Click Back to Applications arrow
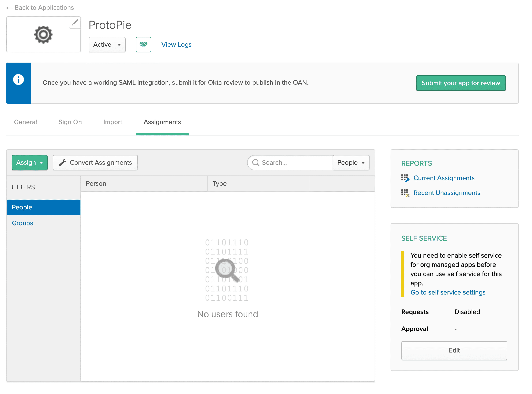Image resolution: width=532 pixels, height=394 pixels. pos(9,8)
